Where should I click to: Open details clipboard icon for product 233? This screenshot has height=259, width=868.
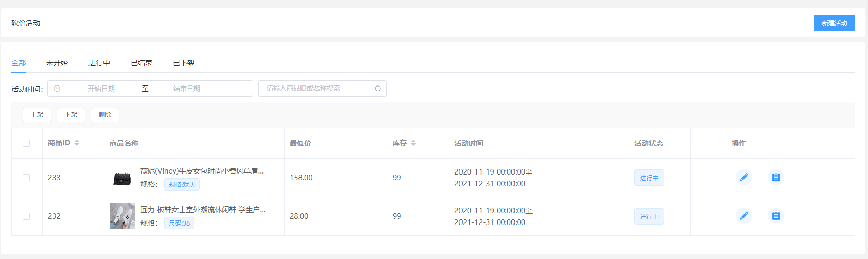click(x=775, y=177)
